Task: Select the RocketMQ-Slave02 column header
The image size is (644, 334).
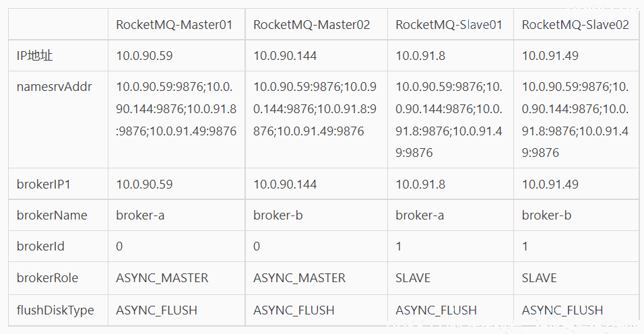Action: pos(575,25)
